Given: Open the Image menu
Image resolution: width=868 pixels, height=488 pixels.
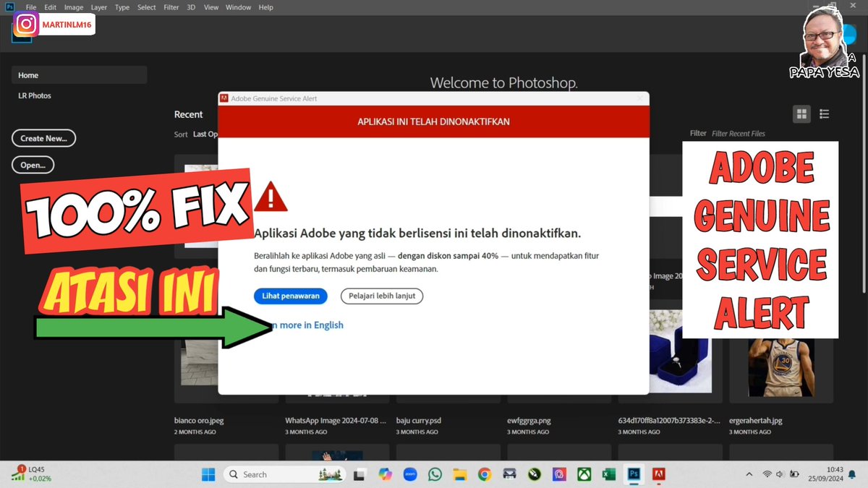Looking at the screenshot, I should pyautogui.click(x=74, y=7).
